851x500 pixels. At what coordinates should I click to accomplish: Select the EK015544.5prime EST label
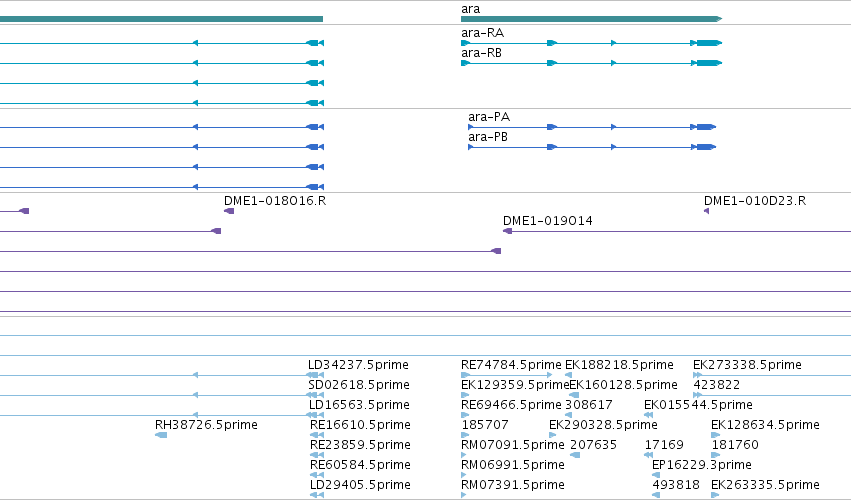pyautogui.click(x=698, y=405)
